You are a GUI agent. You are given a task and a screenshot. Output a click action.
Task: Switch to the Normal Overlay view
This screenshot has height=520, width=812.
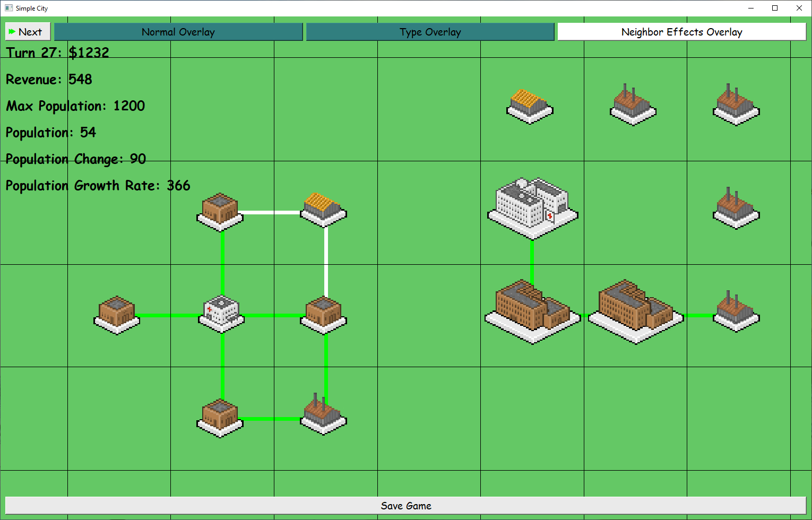[178, 32]
